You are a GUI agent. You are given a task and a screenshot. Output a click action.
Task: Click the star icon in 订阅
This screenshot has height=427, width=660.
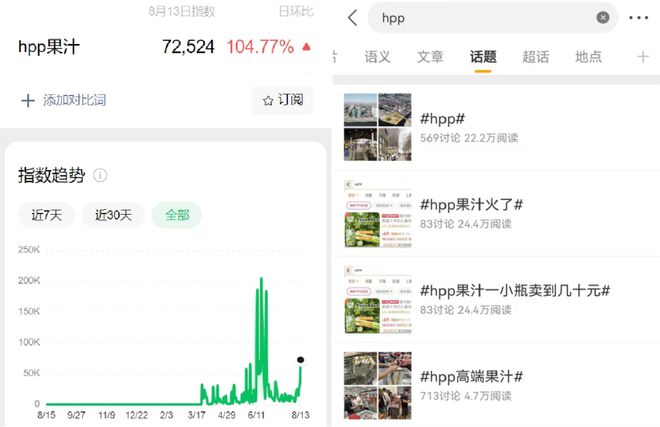tap(268, 101)
